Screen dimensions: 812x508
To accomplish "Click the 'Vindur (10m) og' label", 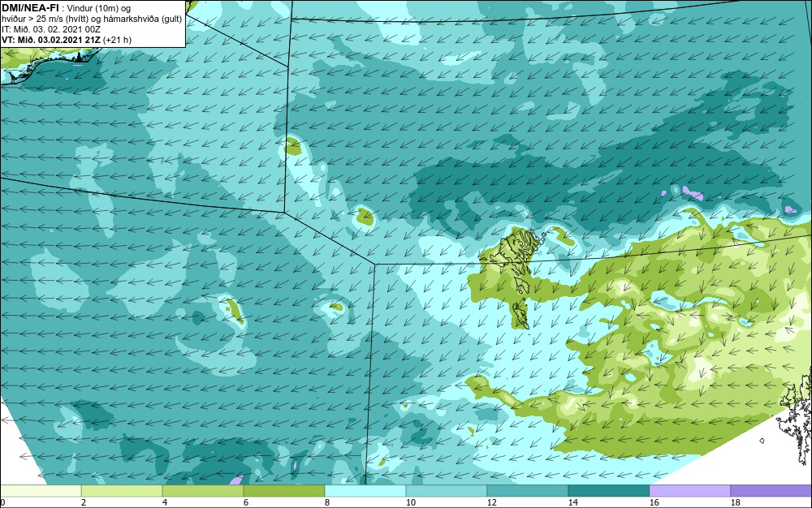I will (100, 8).
